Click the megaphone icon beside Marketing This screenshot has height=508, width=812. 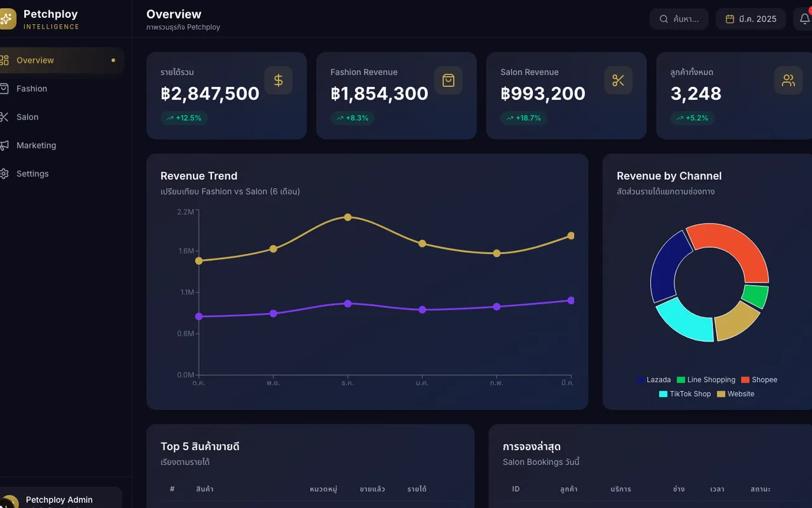(4, 145)
